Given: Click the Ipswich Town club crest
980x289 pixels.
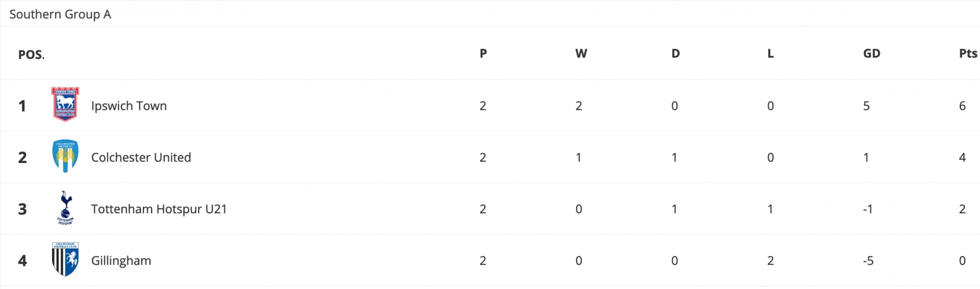Looking at the screenshot, I should tap(65, 105).
